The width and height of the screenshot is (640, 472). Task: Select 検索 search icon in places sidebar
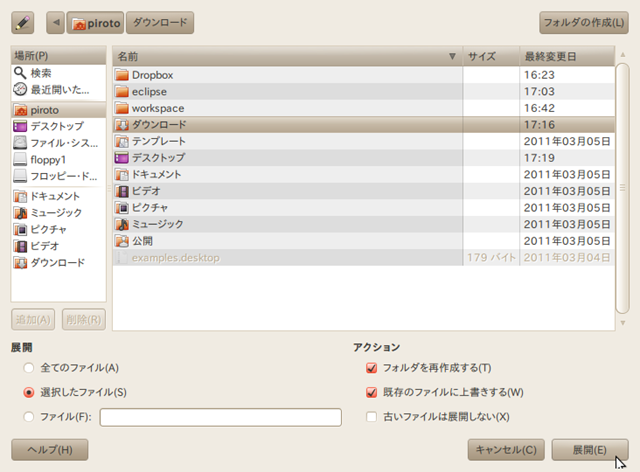20,73
